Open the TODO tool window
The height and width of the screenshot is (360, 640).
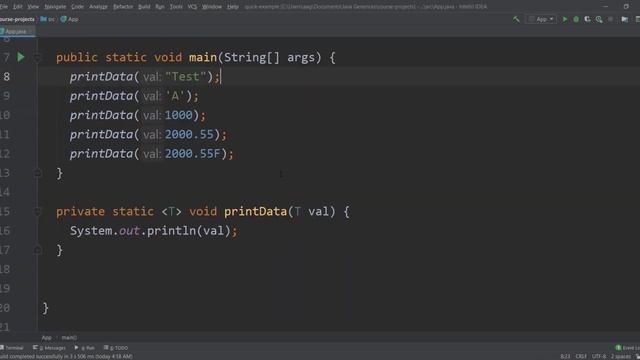[116, 348]
